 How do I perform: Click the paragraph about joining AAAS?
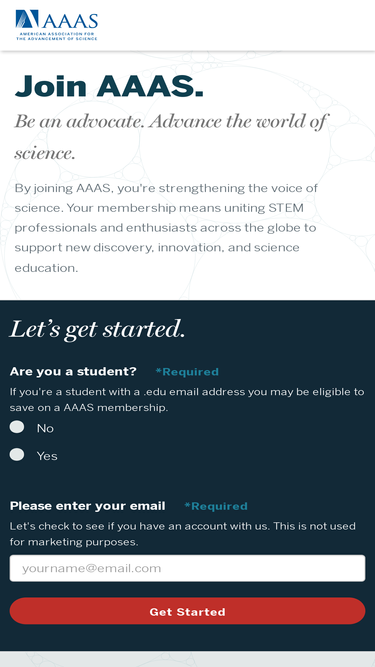coord(166,228)
